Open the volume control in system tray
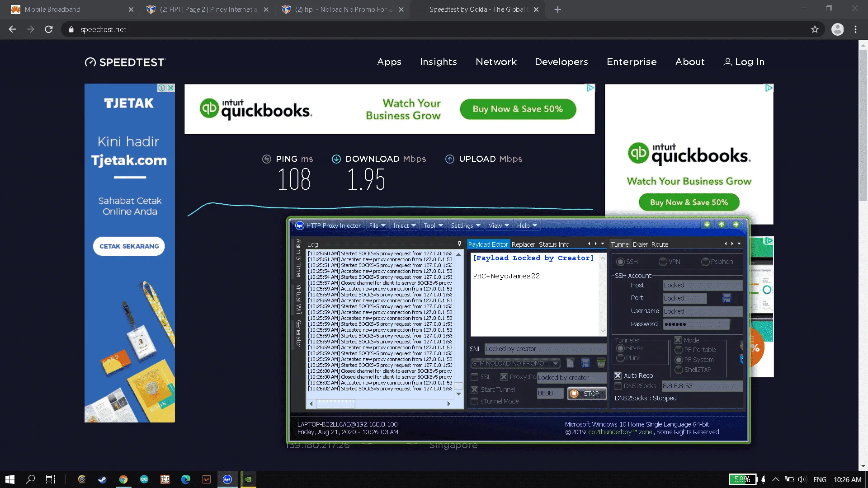The width and height of the screenshot is (868, 488). pos(802,479)
